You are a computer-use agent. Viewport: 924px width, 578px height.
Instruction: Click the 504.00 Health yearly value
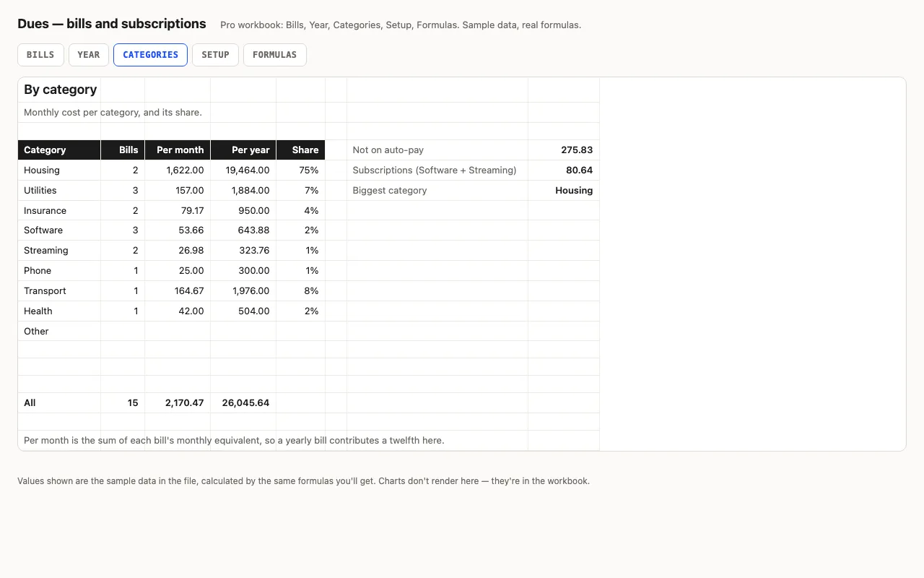pyautogui.click(x=243, y=311)
